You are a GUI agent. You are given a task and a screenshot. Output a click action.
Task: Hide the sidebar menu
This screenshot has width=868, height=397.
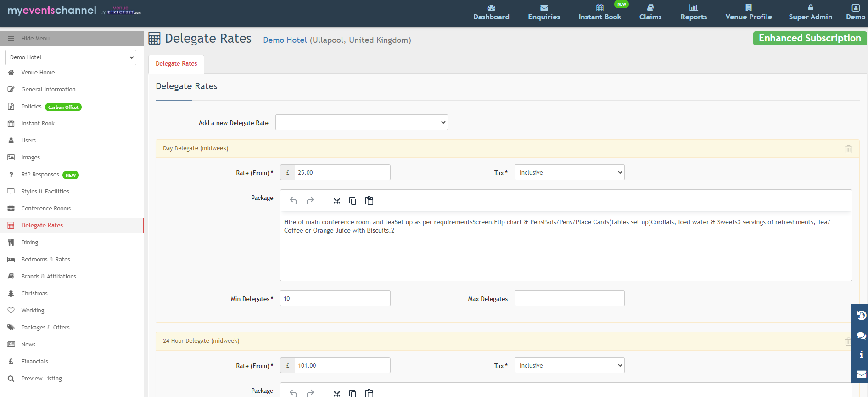pos(72,39)
